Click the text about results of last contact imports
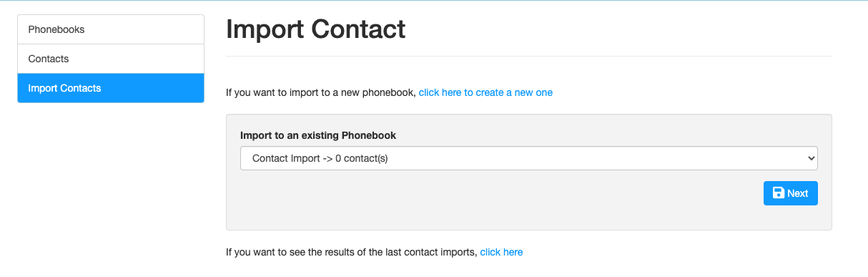Image resolution: width=868 pixels, height=277 pixels. 351,252
